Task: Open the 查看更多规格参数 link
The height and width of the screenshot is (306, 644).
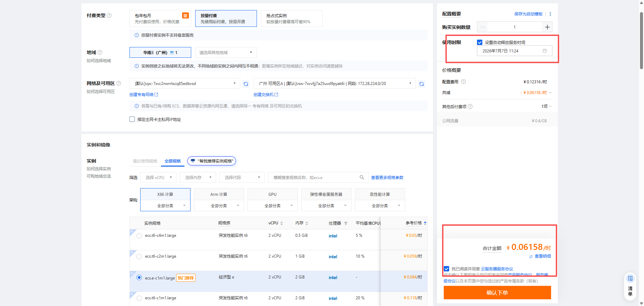Action: click(387, 178)
